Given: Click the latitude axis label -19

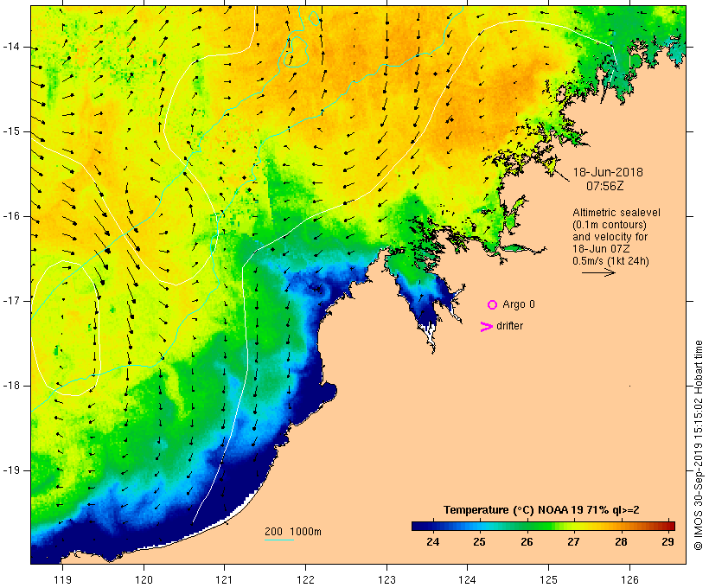Looking at the screenshot, I should point(11,470).
